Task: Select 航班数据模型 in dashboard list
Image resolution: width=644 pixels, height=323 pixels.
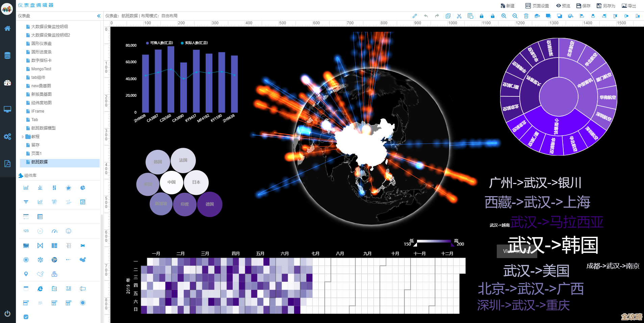Action: [43, 128]
